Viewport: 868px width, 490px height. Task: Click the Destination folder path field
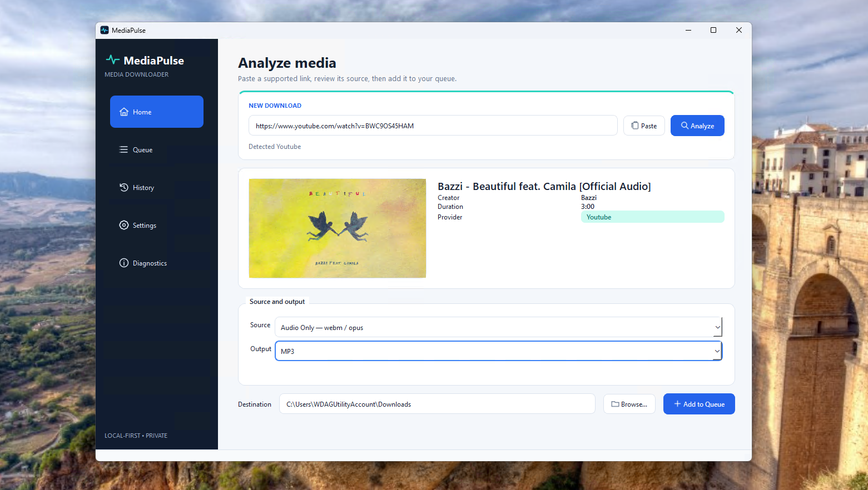point(437,404)
